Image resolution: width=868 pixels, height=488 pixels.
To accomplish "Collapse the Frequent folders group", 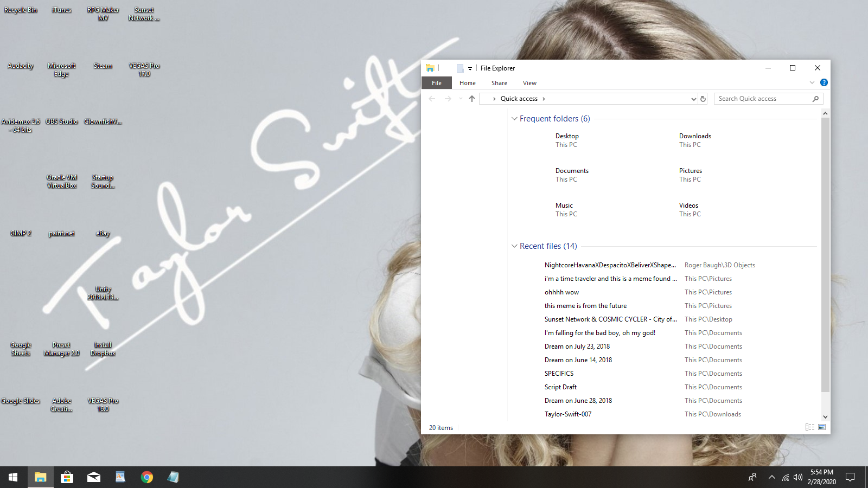I will click(x=514, y=119).
